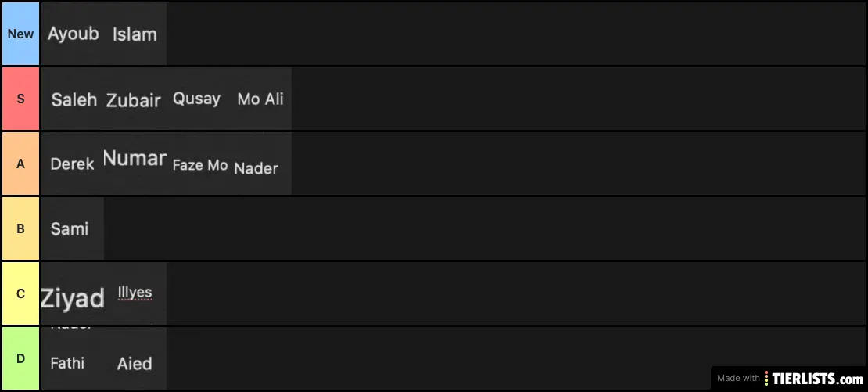
Task: Click the Islam tile
Action: 135,34
